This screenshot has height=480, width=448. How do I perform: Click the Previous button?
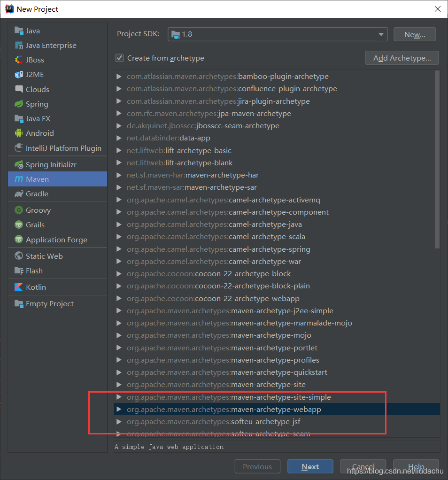click(x=257, y=466)
